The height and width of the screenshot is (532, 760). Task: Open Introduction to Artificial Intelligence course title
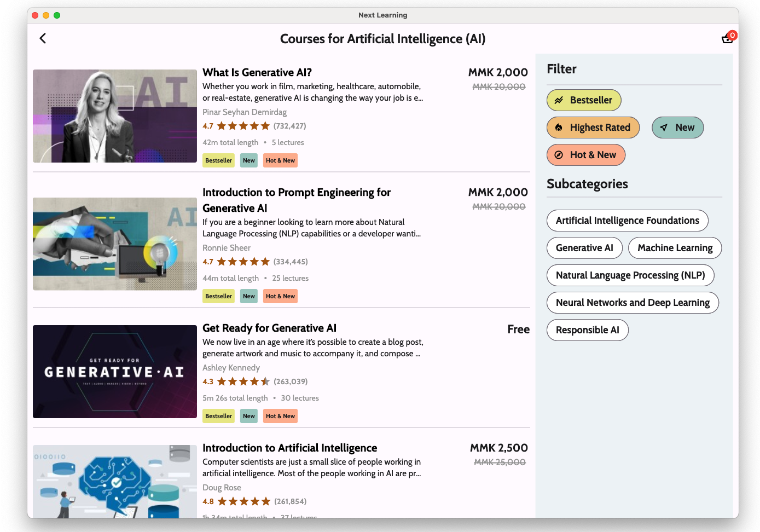coord(289,448)
